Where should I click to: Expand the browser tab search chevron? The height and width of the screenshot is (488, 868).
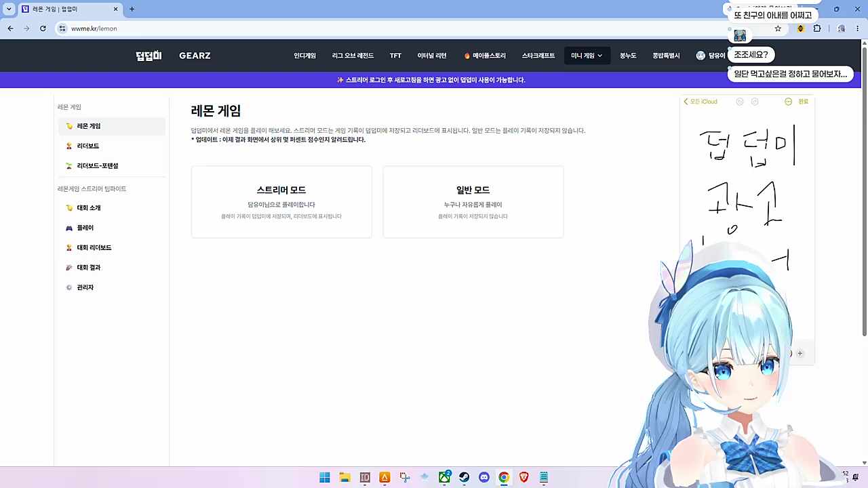coord(9,9)
